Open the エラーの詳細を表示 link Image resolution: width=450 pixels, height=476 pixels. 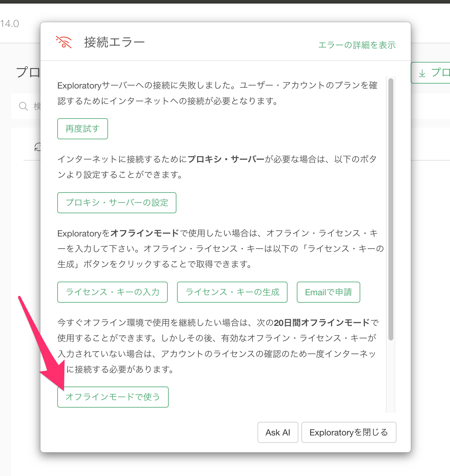(357, 45)
